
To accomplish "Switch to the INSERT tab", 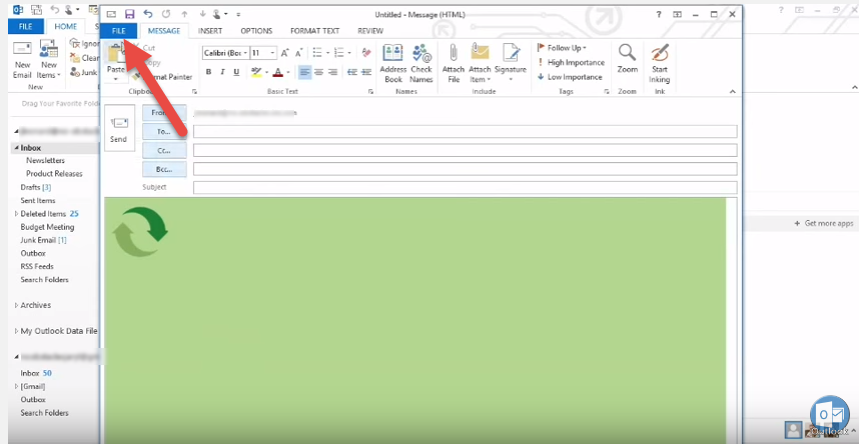I will (x=210, y=31).
